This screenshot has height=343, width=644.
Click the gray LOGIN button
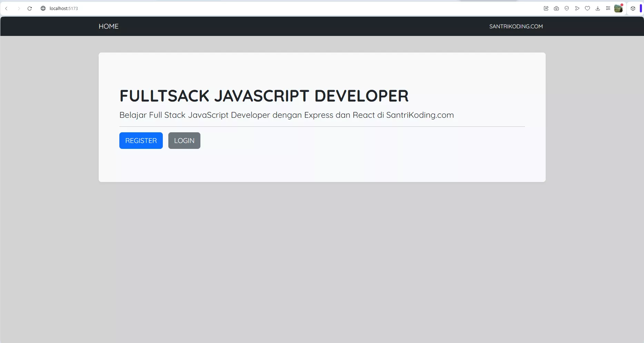point(184,141)
